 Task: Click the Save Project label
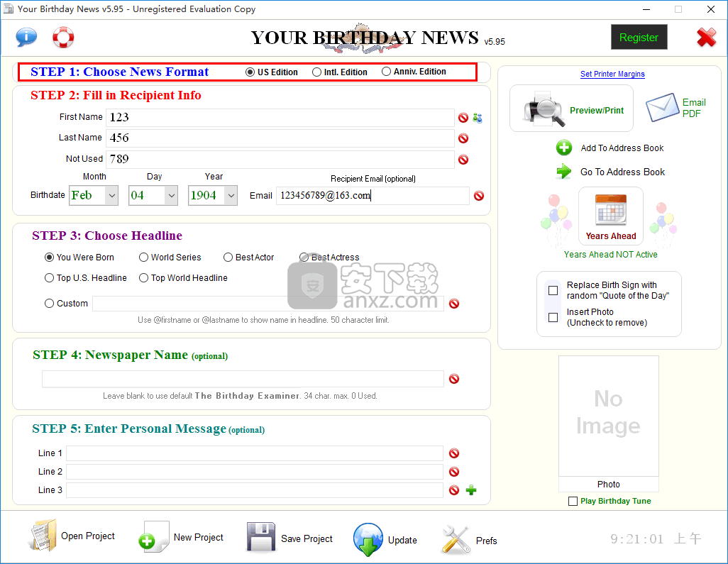point(307,538)
